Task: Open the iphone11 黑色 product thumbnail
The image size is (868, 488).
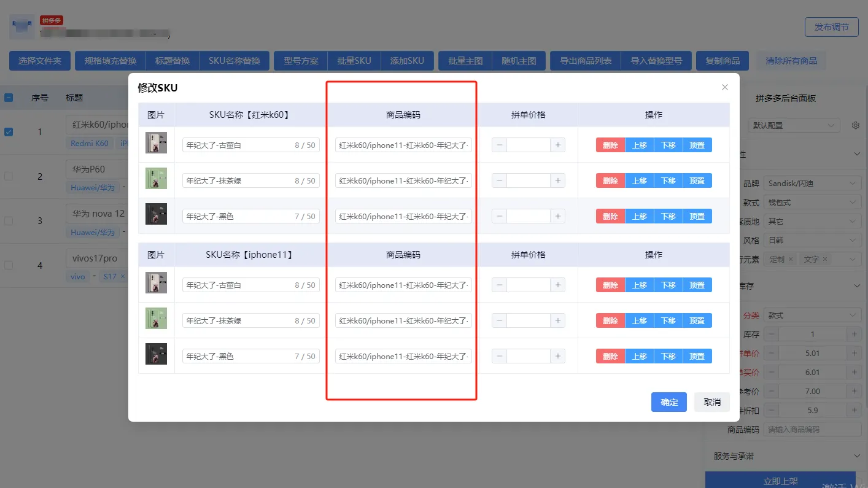Action: pos(156,354)
